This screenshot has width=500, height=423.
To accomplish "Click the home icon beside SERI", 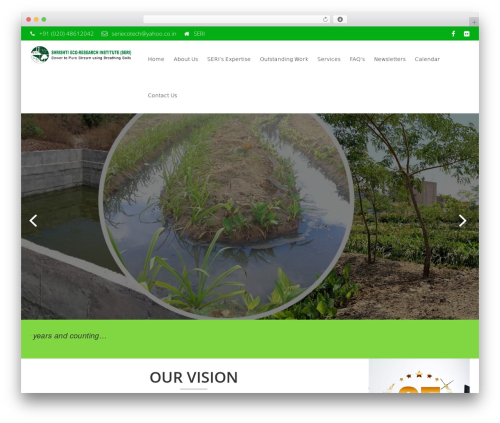I will (187, 34).
